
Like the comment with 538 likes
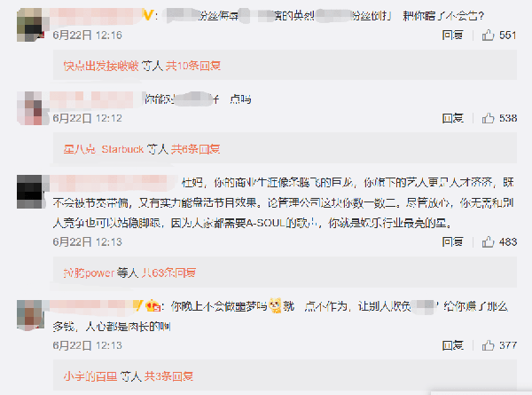[488, 118]
